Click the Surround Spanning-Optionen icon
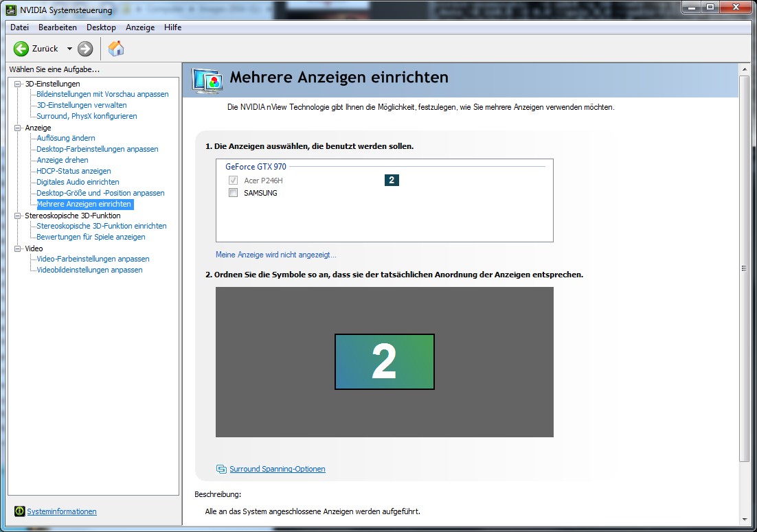 click(x=221, y=469)
